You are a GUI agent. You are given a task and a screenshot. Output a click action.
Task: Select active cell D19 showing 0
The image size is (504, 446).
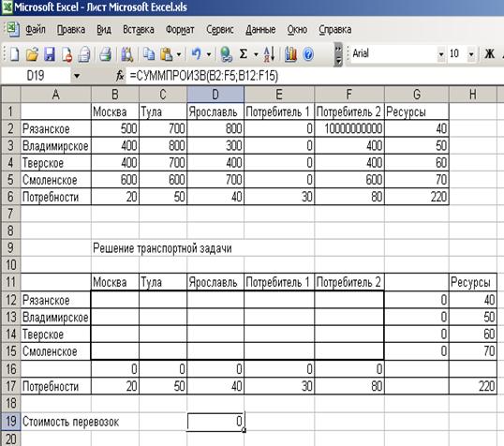[215, 421]
